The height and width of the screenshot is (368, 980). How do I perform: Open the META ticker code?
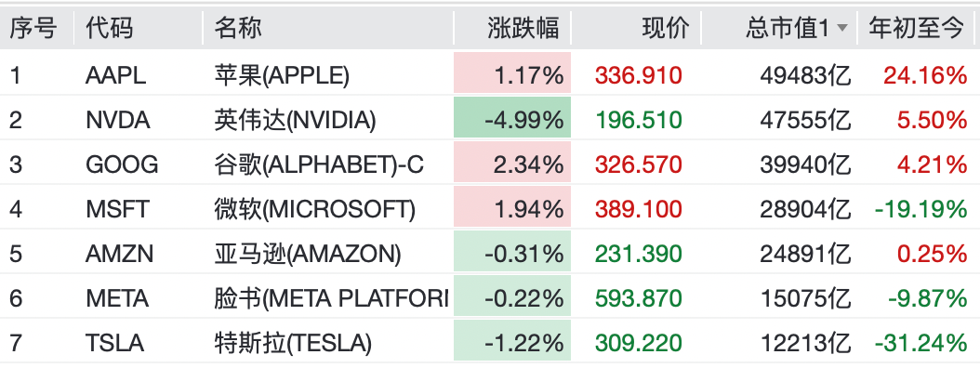[x=117, y=298]
